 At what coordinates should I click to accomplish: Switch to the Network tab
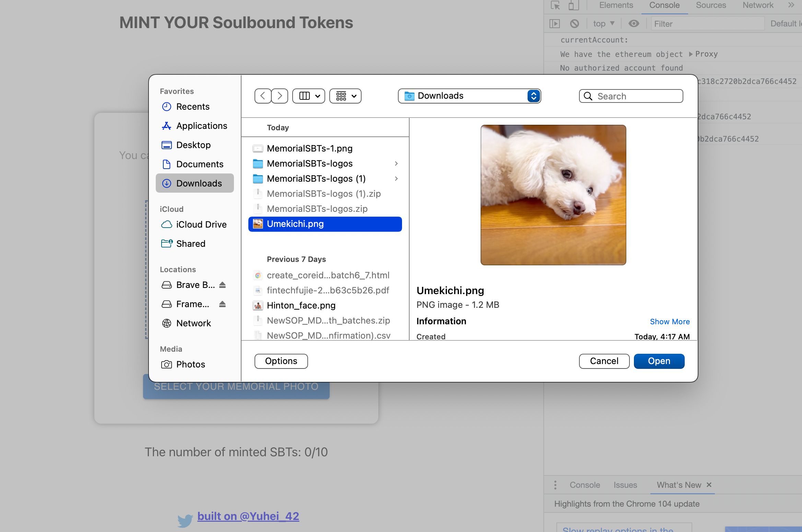(x=758, y=5)
